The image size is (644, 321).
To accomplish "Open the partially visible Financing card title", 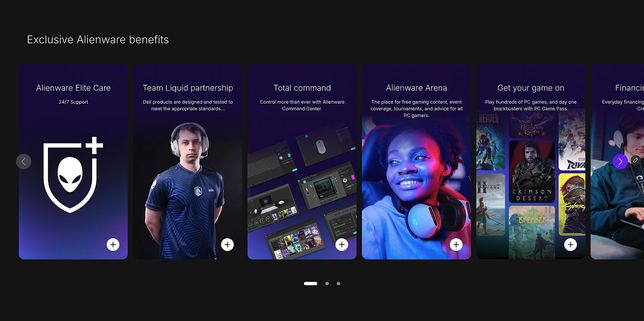I will [629, 88].
